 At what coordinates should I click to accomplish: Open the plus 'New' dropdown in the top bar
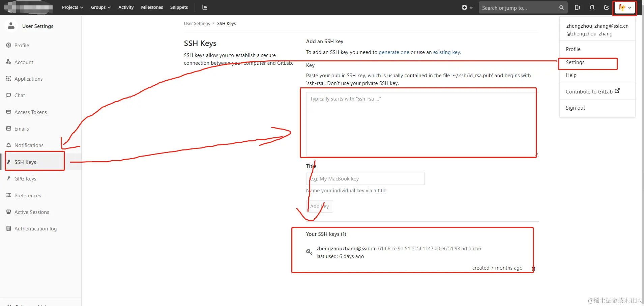pos(467,7)
